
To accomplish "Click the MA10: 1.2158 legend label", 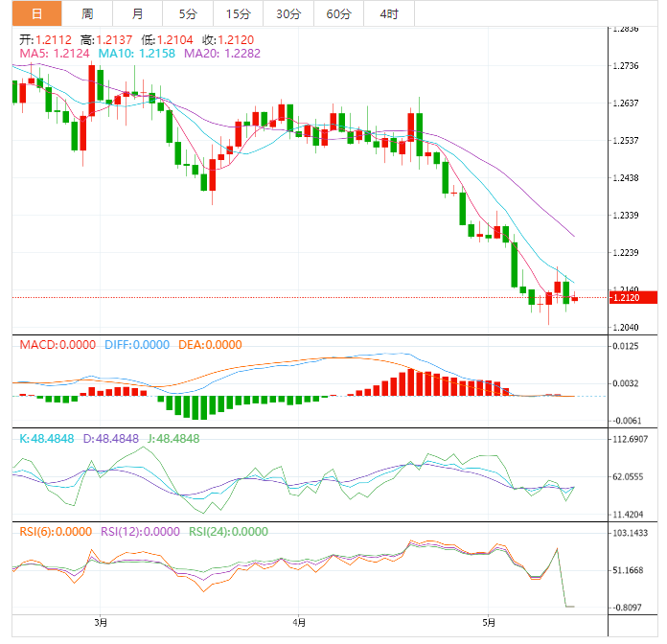I will click(x=137, y=53).
